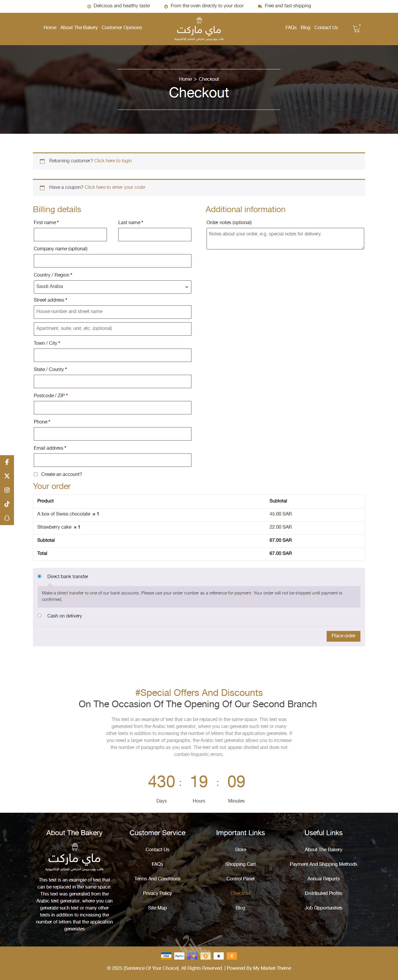Viewport: 398px width, 980px height.
Task: Open the Country / Region dropdown
Action: [x=112, y=287]
